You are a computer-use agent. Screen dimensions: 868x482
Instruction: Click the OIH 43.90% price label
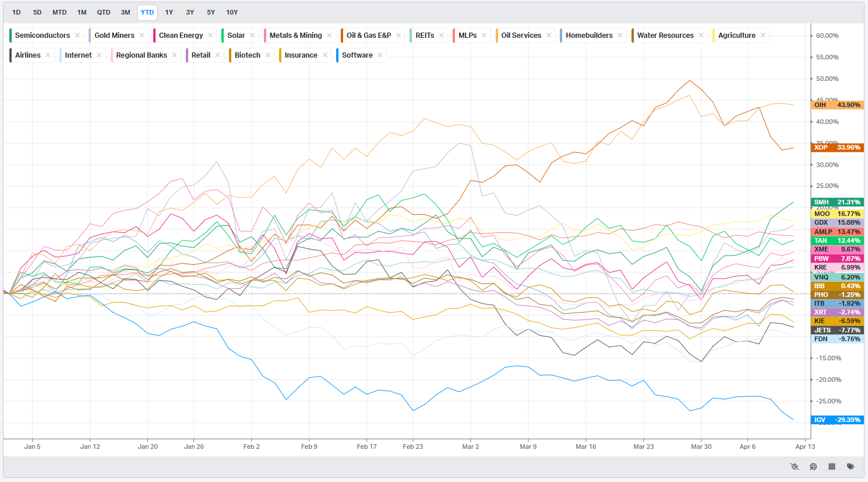tap(837, 105)
